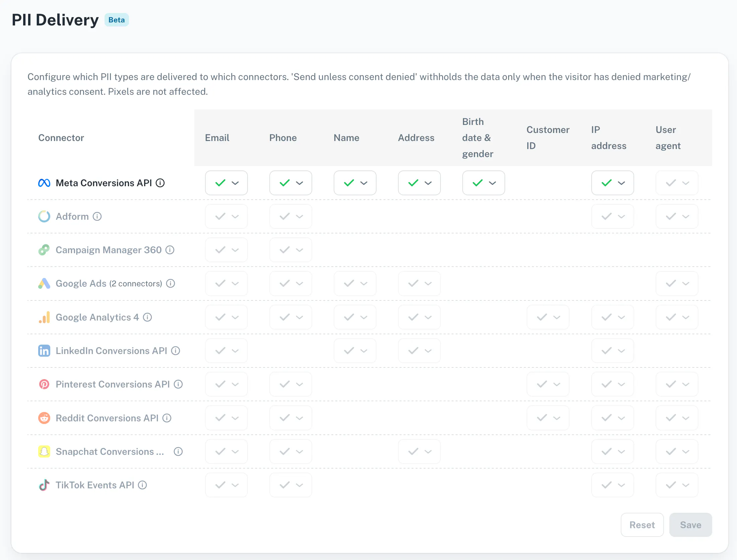The image size is (737, 560).
Task: Click the Email column header
Action: tap(217, 138)
